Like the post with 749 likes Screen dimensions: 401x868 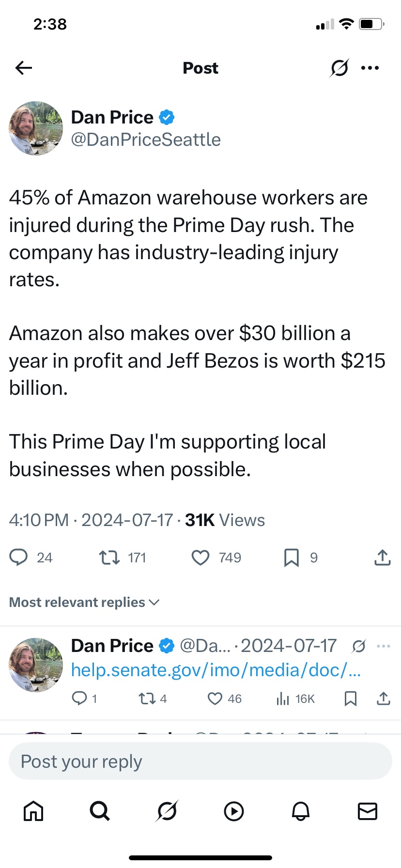pyautogui.click(x=200, y=558)
